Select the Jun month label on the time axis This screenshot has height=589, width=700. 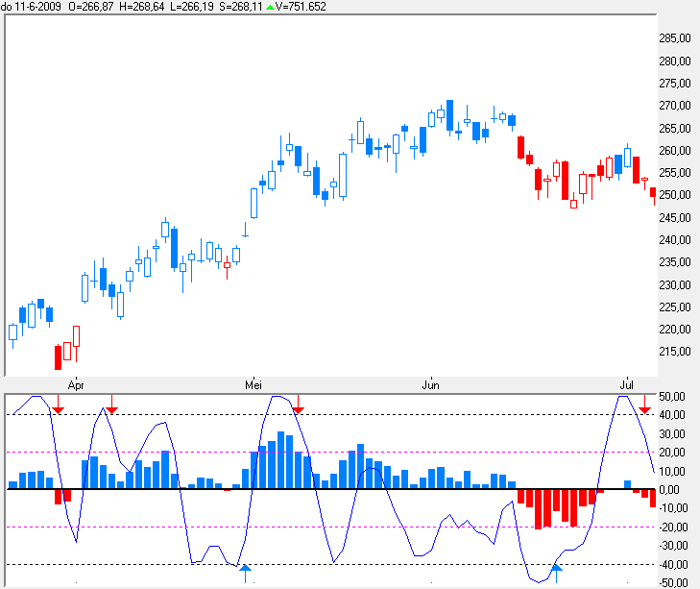[431, 384]
